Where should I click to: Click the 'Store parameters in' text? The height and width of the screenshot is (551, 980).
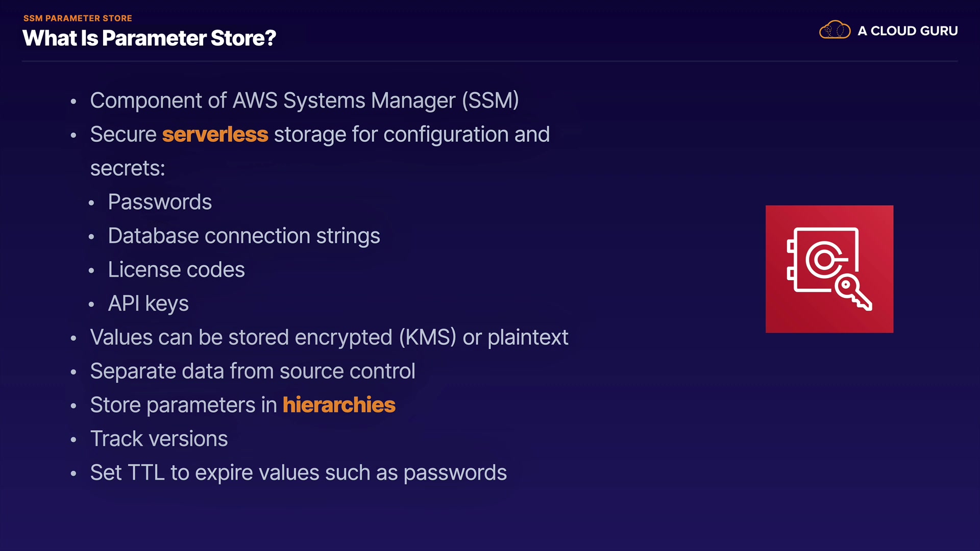tap(183, 405)
